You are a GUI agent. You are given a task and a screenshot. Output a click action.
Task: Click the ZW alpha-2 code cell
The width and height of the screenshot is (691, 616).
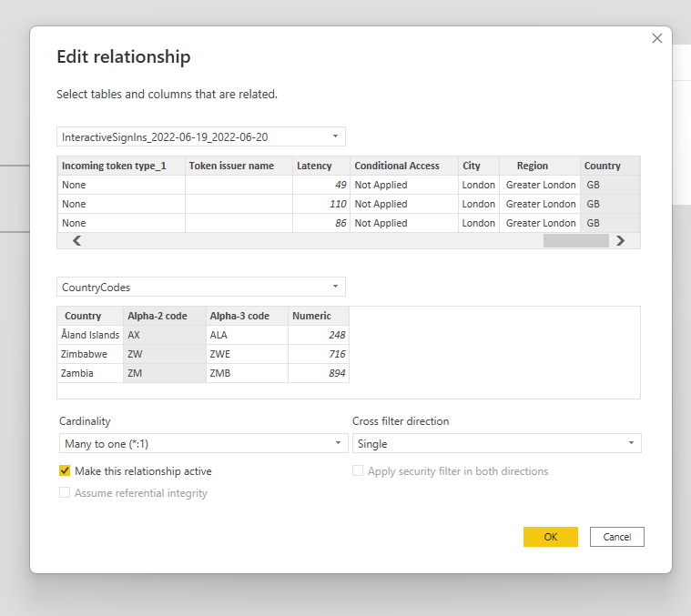tap(165, 354)
